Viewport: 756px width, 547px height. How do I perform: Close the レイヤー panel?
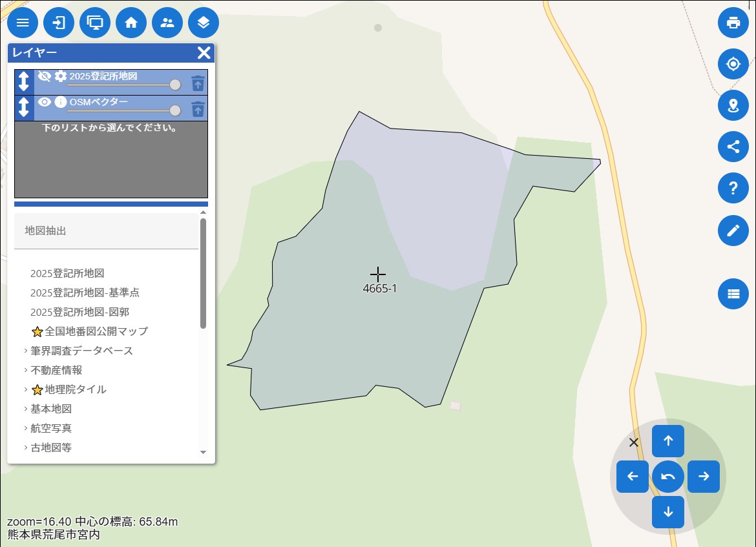pyautogui.click(x=204, y=53)
